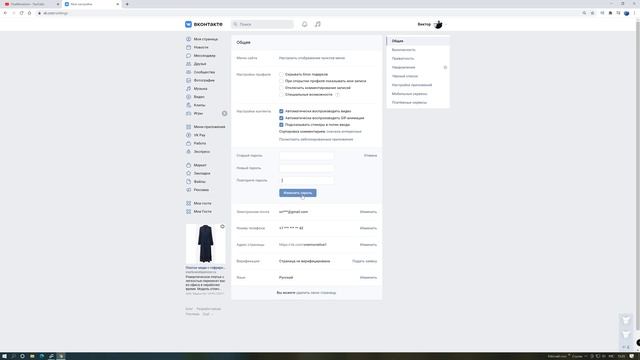
Task: Select Мобильные сервисы in settings side menu
Action: 418,94
